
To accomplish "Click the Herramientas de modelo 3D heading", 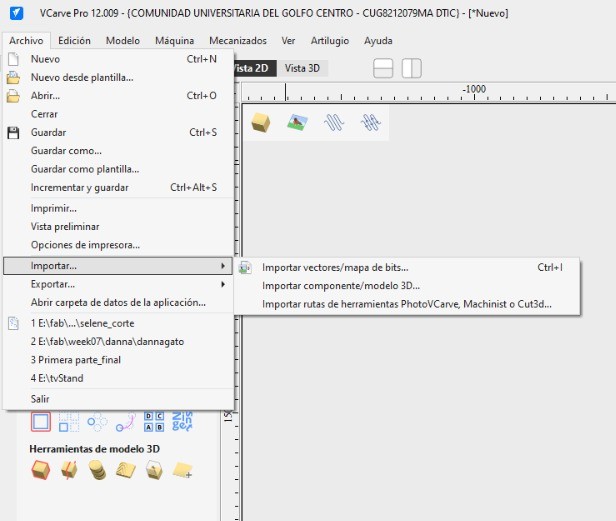I will pos(95,449).
